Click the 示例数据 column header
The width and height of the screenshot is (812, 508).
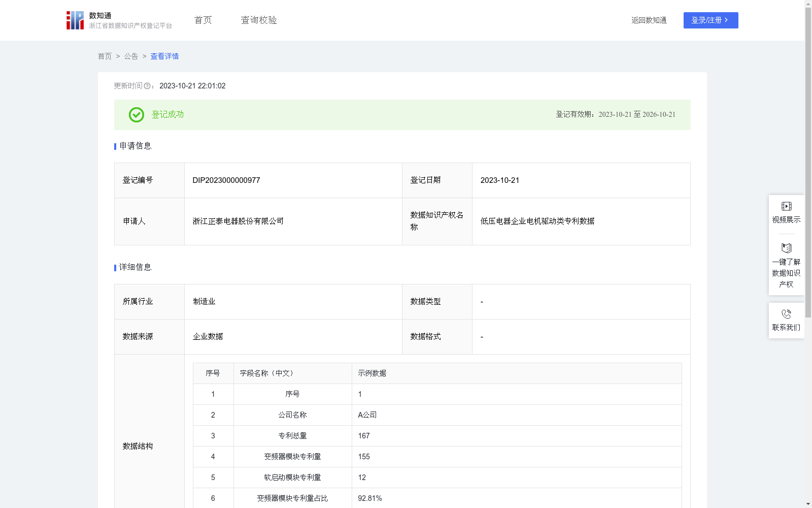tap(517, 373)
